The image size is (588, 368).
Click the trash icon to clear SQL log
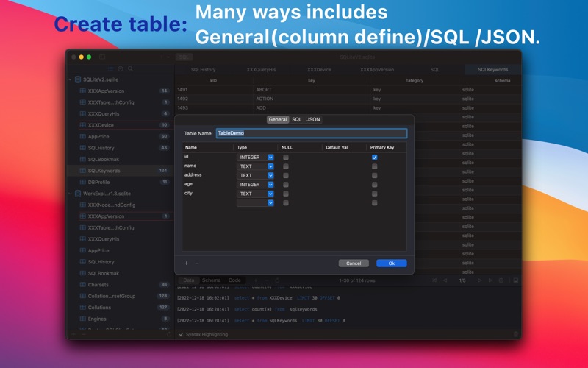tap(516, 334)
